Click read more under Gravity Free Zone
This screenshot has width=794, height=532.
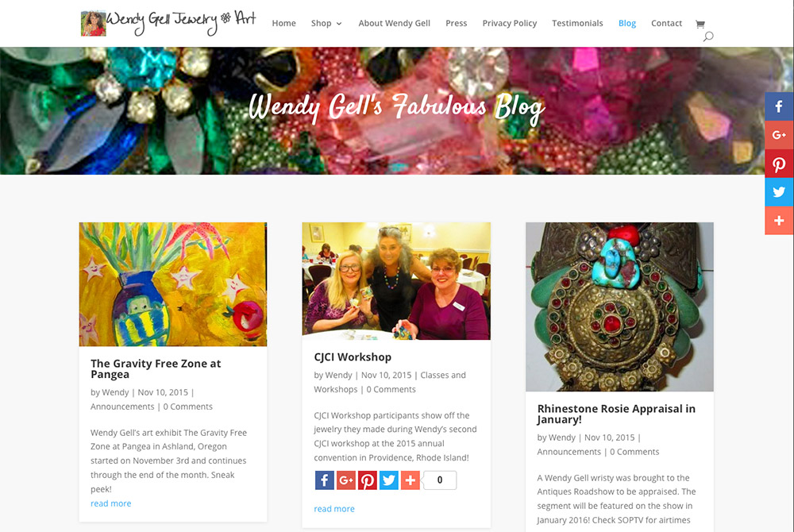pyautogui.click(x=111, y=503)
